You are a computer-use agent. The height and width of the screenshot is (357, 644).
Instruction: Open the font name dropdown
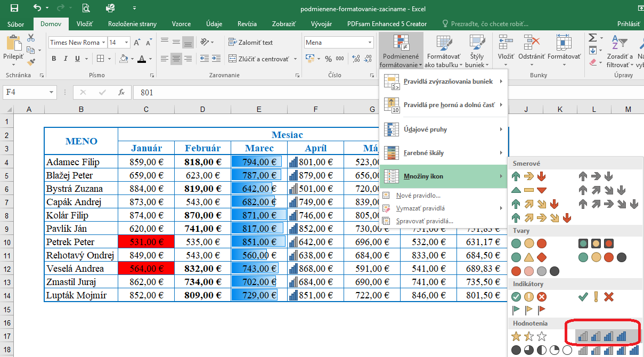pos(103,43)
